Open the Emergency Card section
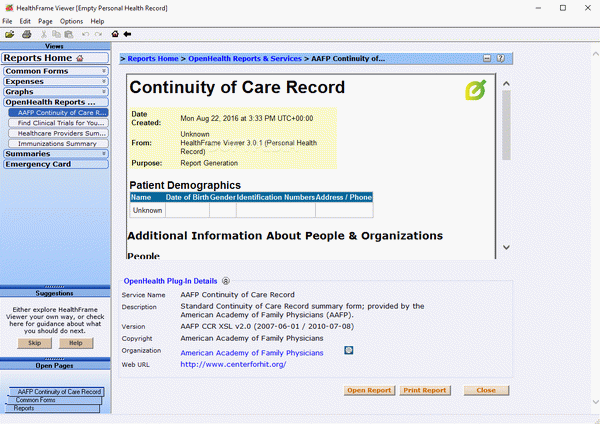The image size is (600, 424). 56,164
